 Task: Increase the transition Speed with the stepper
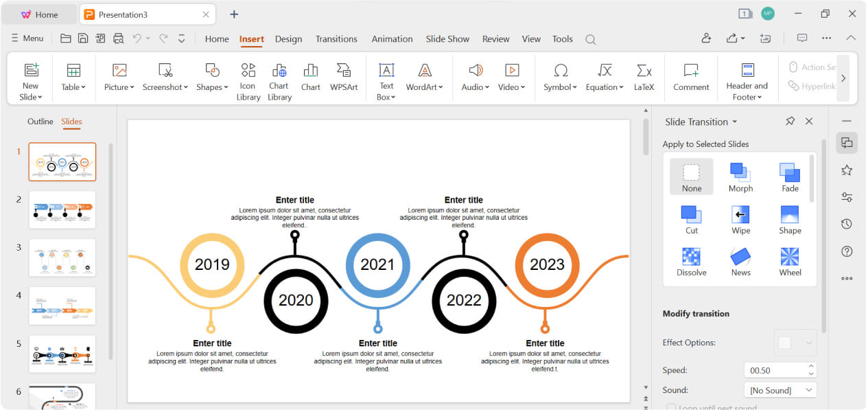(810, 366)
